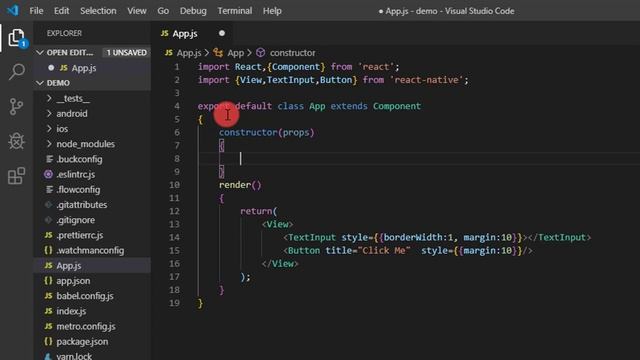Screen dimensions: 640x360
Task: Expand the android folder
Action: [49, 113]
